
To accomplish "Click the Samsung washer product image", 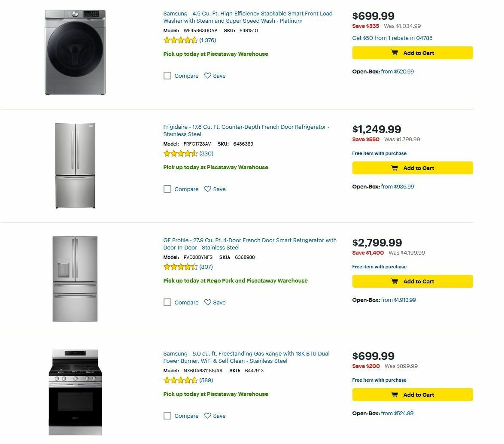I will [x=75, y=52].
